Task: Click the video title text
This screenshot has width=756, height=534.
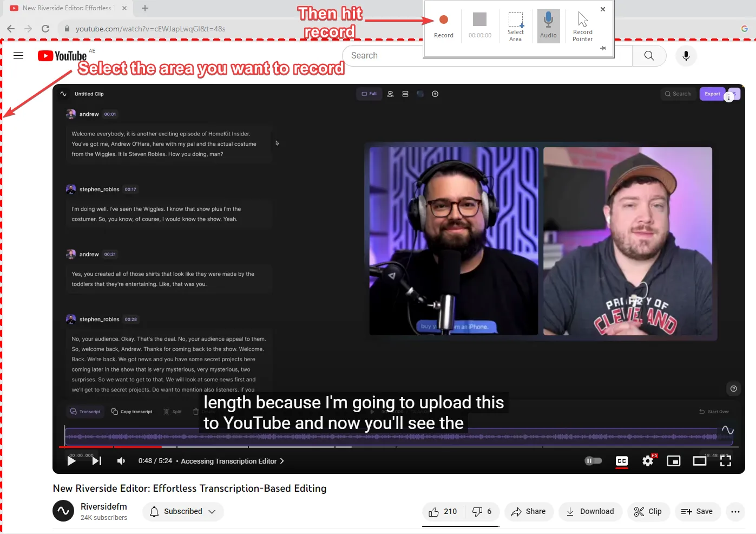Action: click(189, 489)
